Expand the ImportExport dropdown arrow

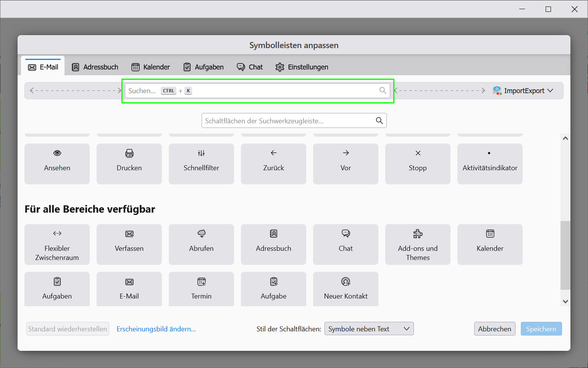550,91
